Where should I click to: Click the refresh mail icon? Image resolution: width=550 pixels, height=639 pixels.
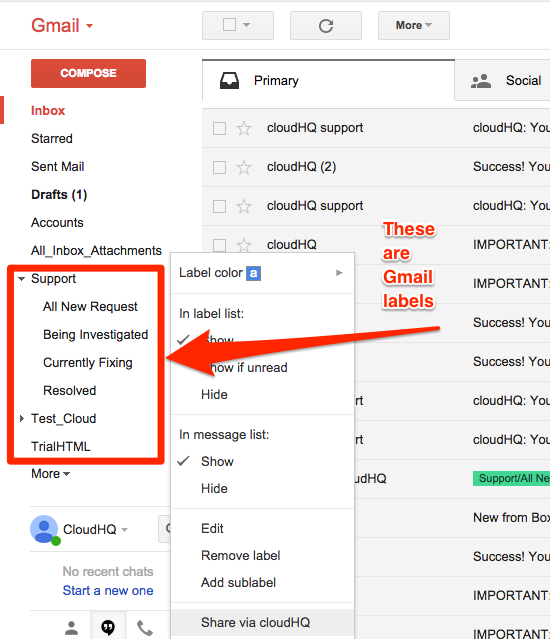(326, 26)
